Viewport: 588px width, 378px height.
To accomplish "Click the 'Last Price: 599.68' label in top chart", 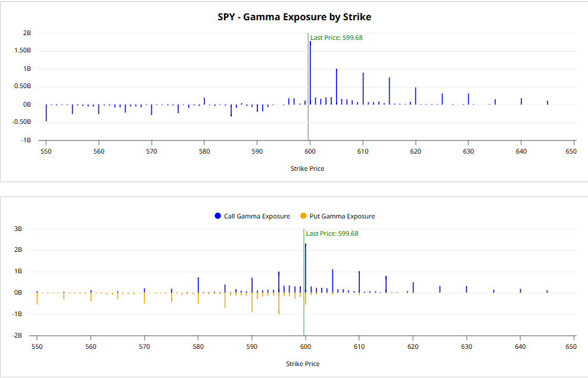I will [x=336, y=38].
